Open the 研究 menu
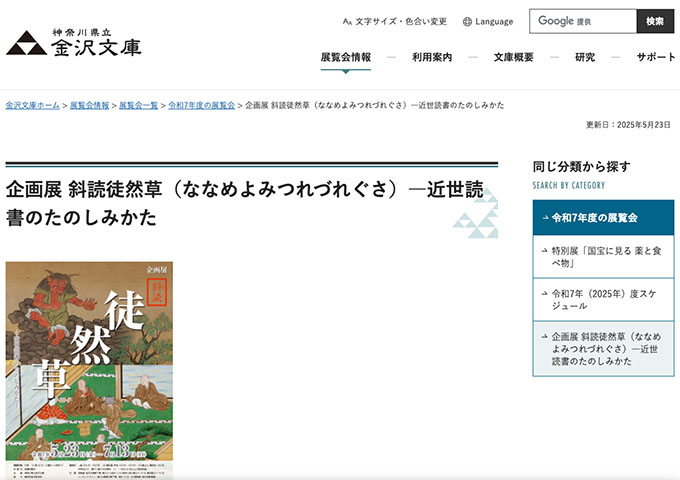This screenshot has width=680, height=480. pyautogui.click(x=585, y=57)
